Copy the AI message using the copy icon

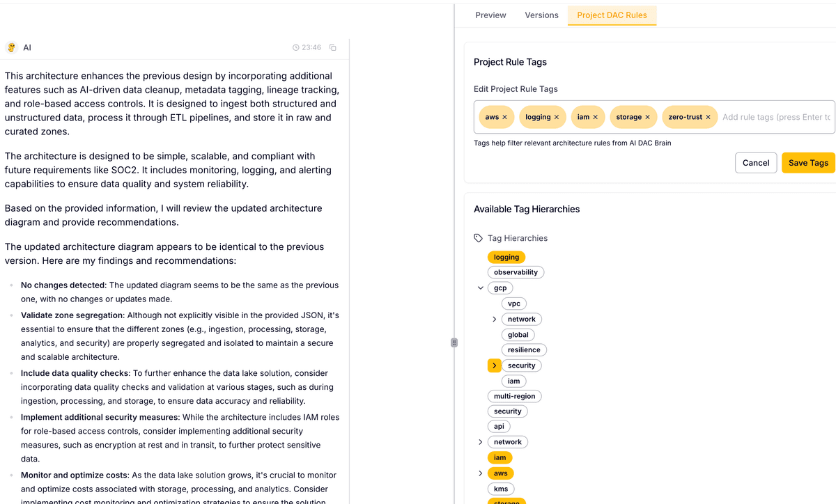(332, 47)
